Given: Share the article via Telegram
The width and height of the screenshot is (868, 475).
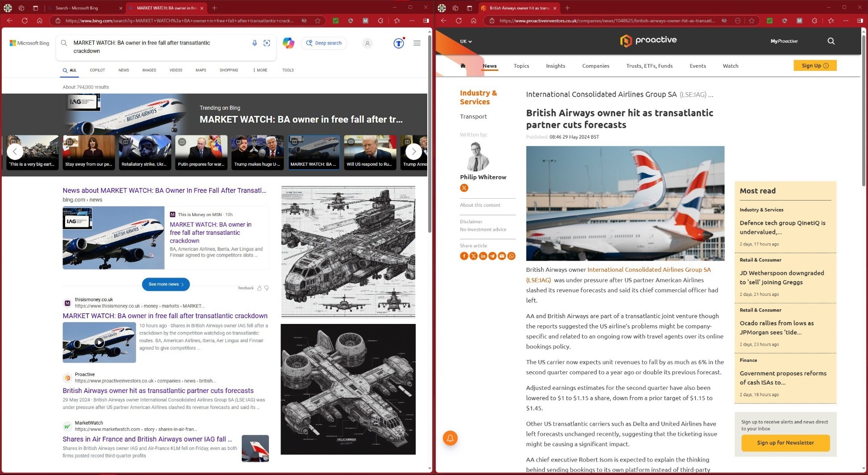Looking at the screenshot, I should pyautogui.click(x=492, y=256).
